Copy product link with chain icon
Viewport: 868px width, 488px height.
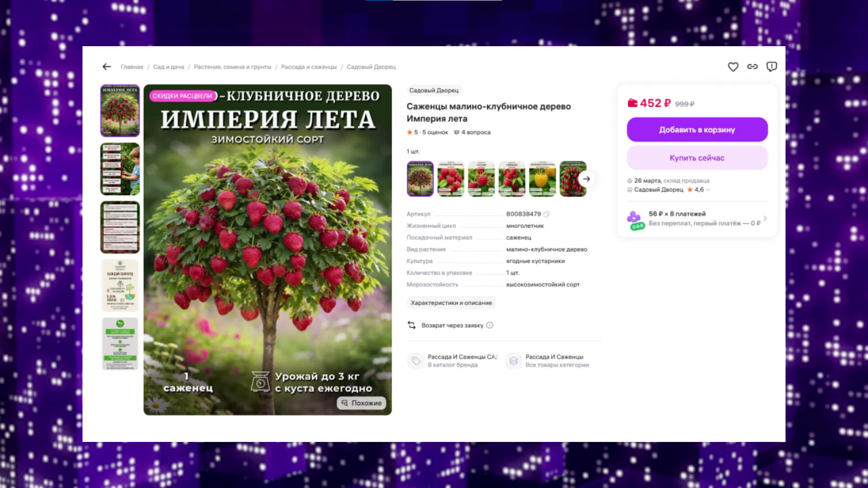(752, 67)
